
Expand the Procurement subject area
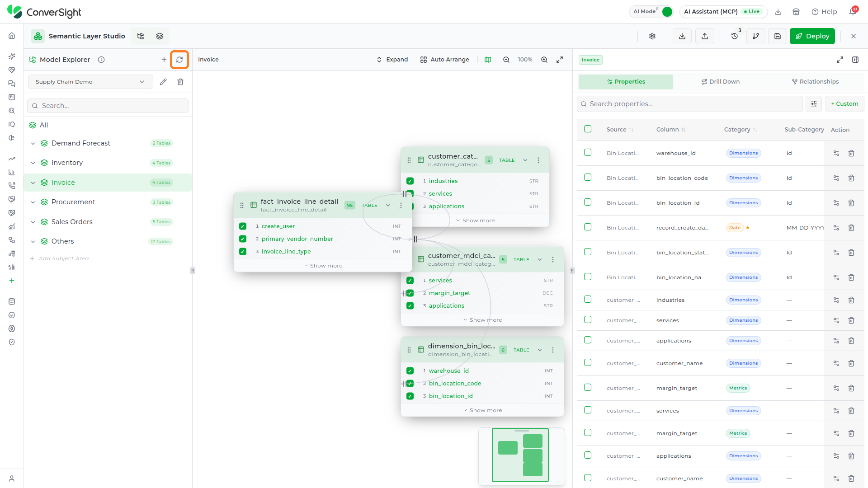33,202
